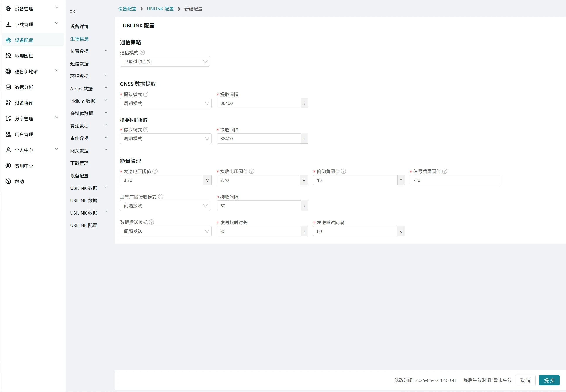The width and height of the screenshot is (566, 392).
Task: Open the 卫星广播接收模式 dropdown
Action: click(x=165, y=205)
